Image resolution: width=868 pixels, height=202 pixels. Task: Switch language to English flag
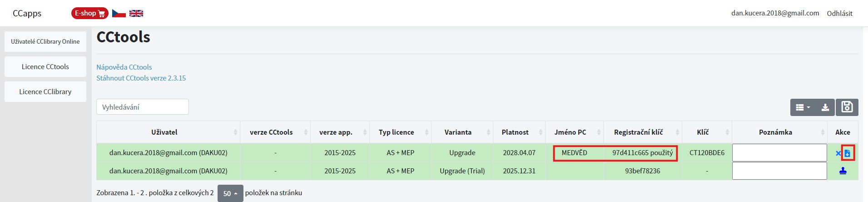tap(136, 13)
